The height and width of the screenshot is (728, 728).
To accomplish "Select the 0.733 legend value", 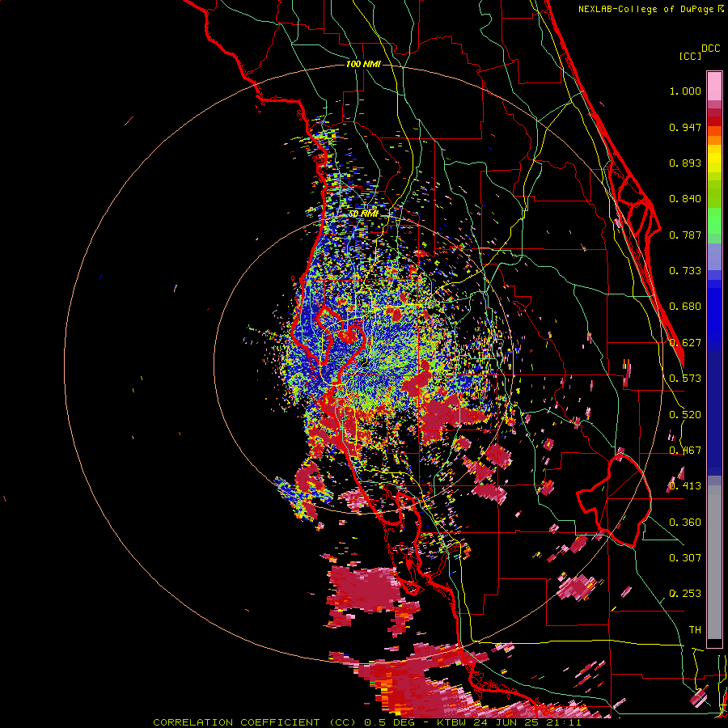I will (x=685, y=271).
